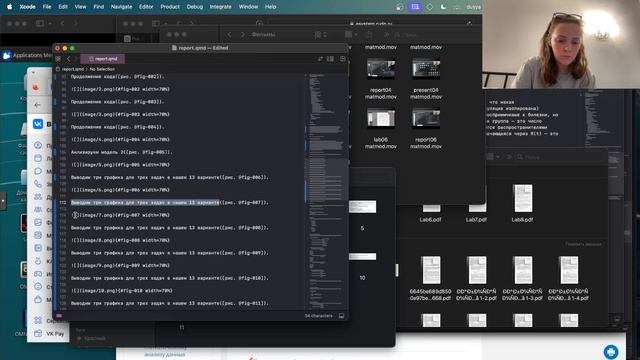Image resolution: width=640 pixels, height=360 pixels.
Task: Open report04 matmod.mov in Finder
Action: pos(380,78)
